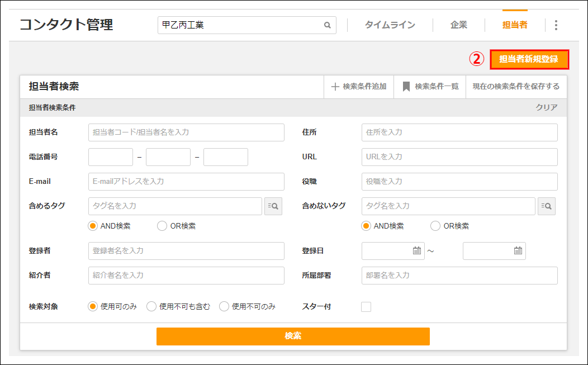Click the tag lookup icon beside 合めないタグ
The height and width of the screenshot is (365, 588).
point(547,206)
